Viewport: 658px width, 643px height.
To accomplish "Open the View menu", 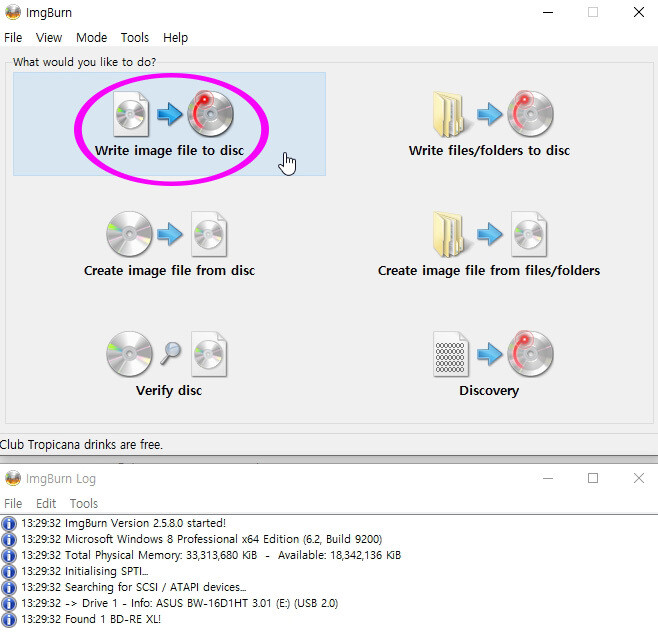I will coord(49,38).
